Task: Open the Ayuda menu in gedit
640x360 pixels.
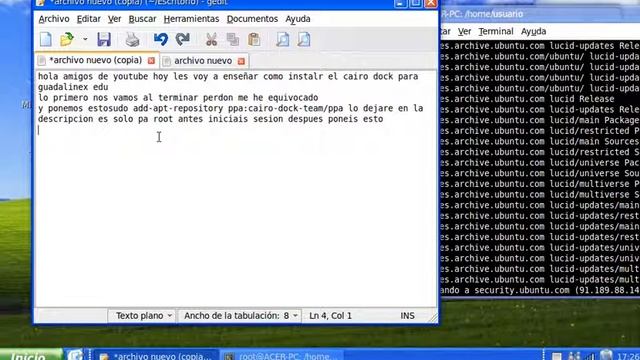Action: (298, 19)
